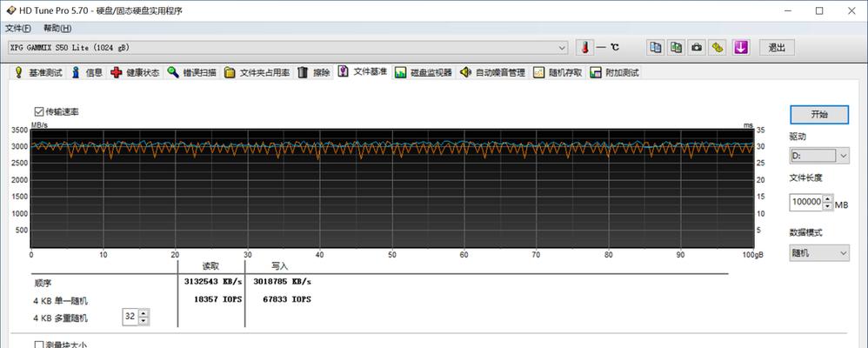The width and height of the screenshot is (868, 348).
Task: Click the 读取 column header
Action: point(210,266)
